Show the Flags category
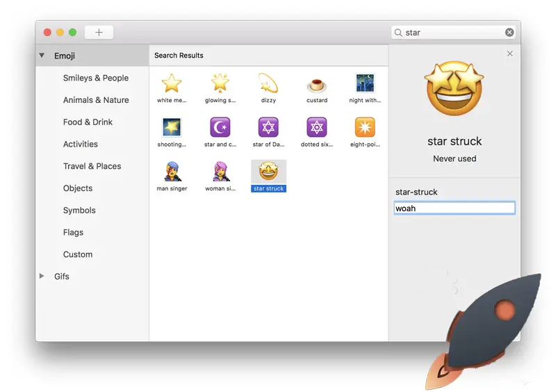This screenshot has width=556, height=392. click(73, 232)
